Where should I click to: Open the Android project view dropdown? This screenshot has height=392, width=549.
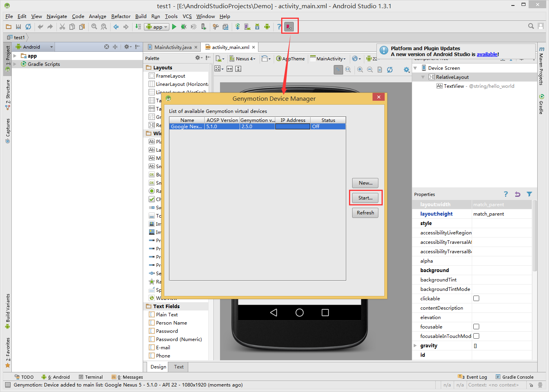click(51, 47)
